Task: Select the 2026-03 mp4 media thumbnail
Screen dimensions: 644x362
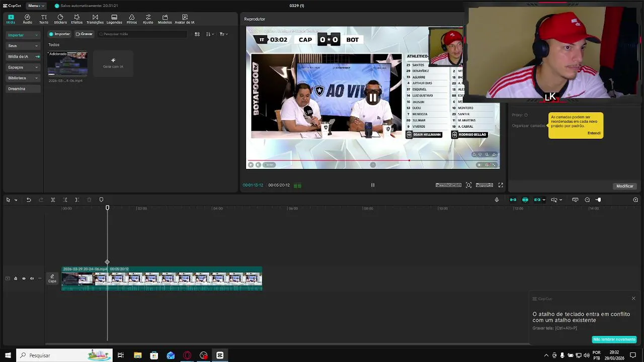Action: tap(67, 63)
